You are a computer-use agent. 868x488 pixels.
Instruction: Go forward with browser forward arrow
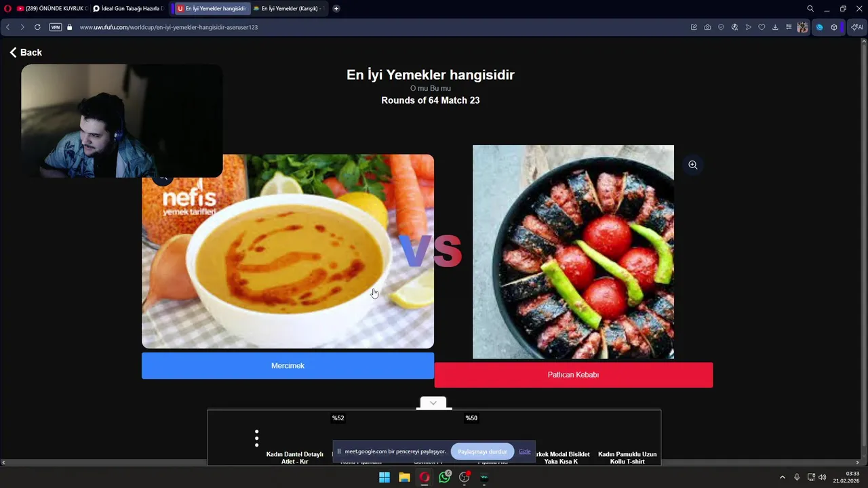point(22,27)
